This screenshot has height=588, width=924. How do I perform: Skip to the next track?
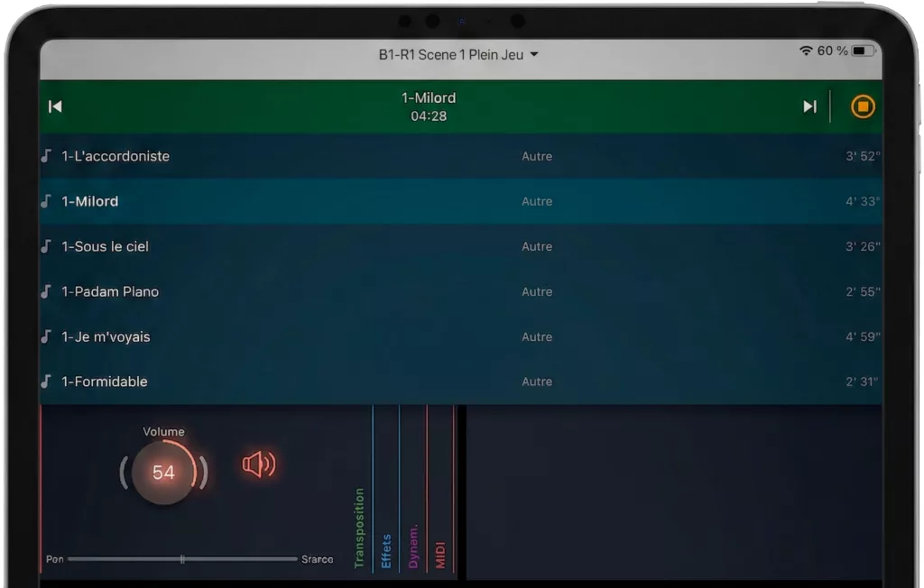[809, 106]
